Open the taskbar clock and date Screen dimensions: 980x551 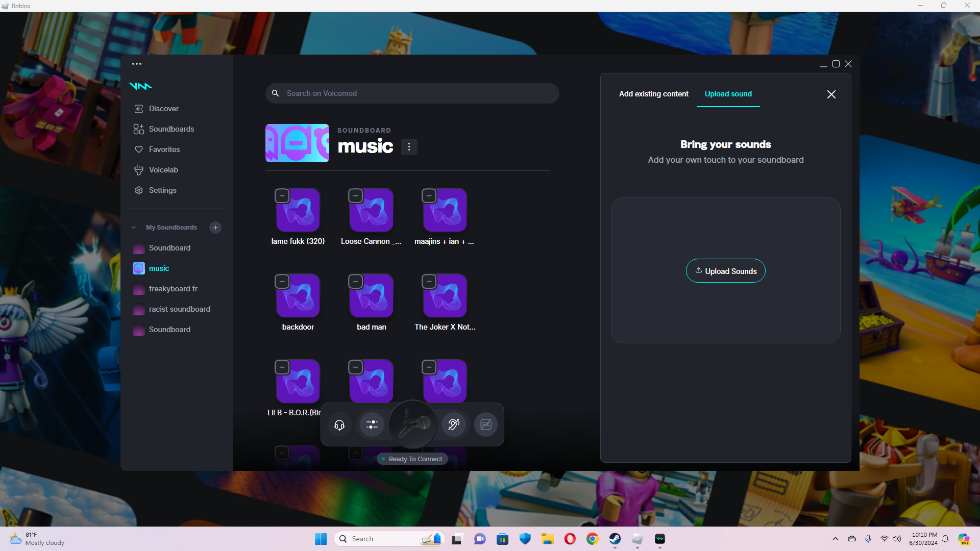[923, 539]
